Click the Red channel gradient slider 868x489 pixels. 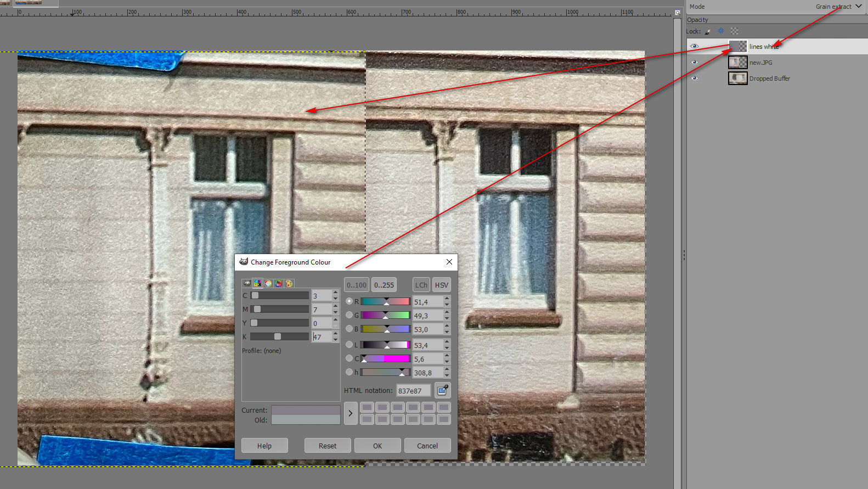385,301
